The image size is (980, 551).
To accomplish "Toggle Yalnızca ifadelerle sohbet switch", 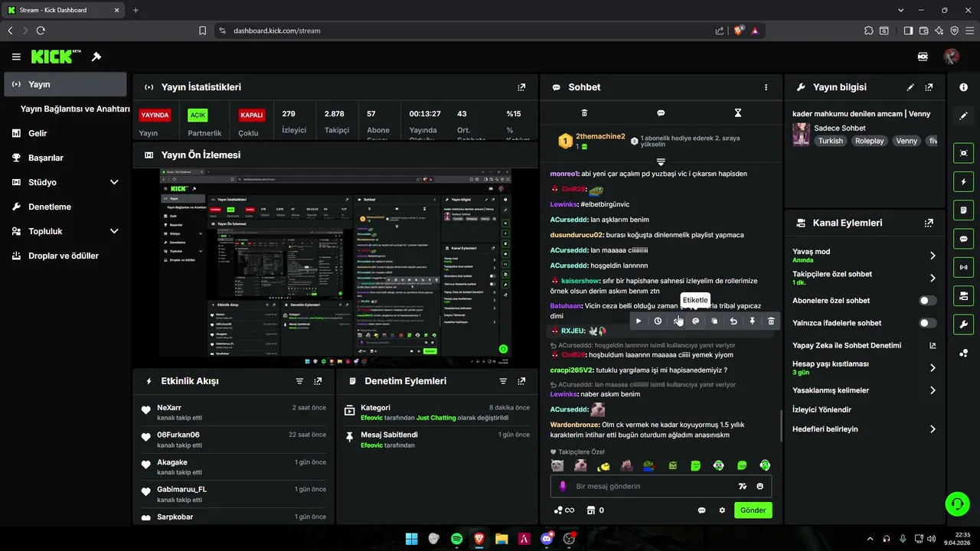I will tap(927, 323).
